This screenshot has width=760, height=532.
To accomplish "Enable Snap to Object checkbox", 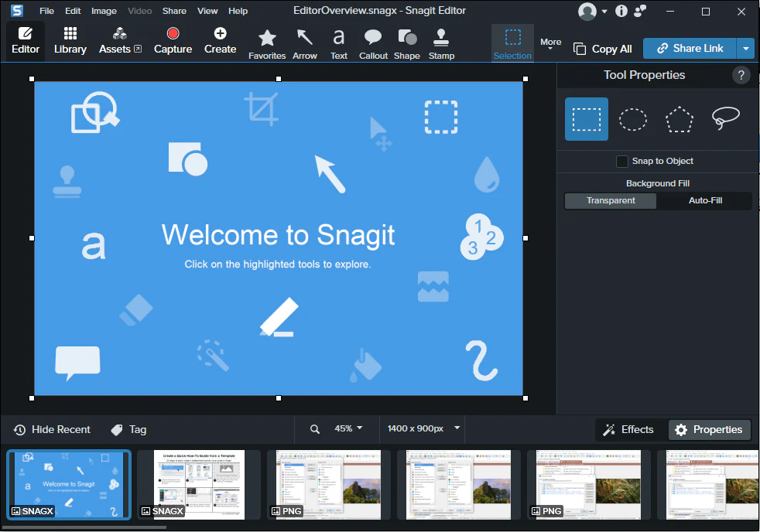I will click(622, 162).
